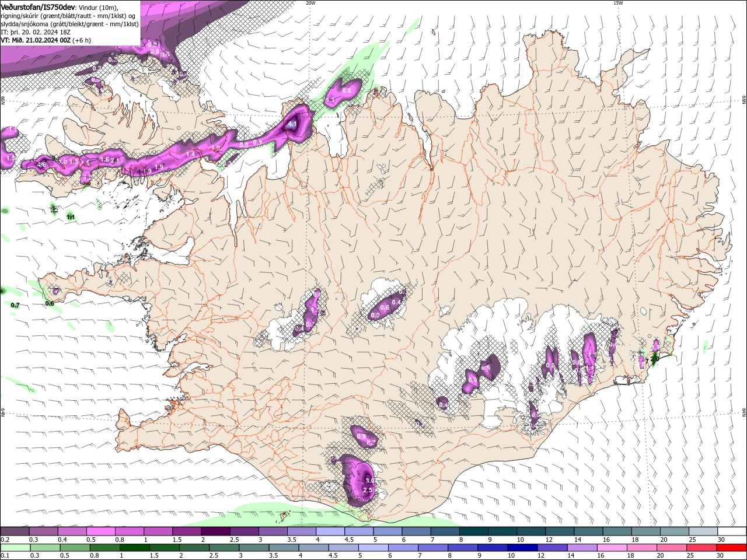This screenshot has height=560, width=747.
Task: Click the 4.5 label under the lower legend row
Action: 333,556
